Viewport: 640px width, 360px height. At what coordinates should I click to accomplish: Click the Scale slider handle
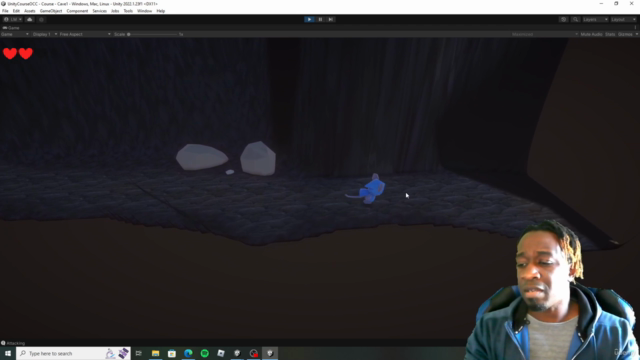click(129, 34)
